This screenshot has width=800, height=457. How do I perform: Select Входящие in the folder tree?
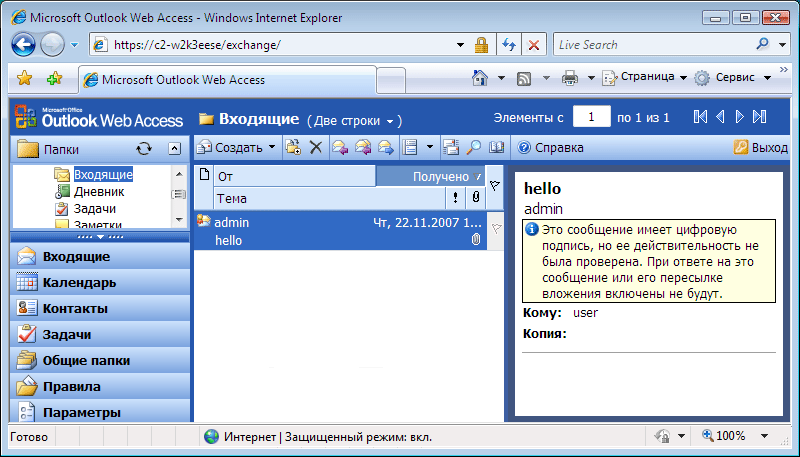[x=103, y=174]
